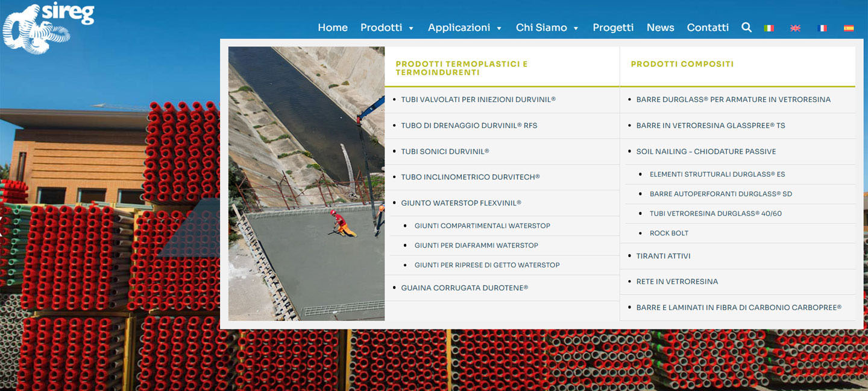This screenshot has width=868, height=391.
Task: Click the canal construction photo thumbnail
Action: (306, 183)
